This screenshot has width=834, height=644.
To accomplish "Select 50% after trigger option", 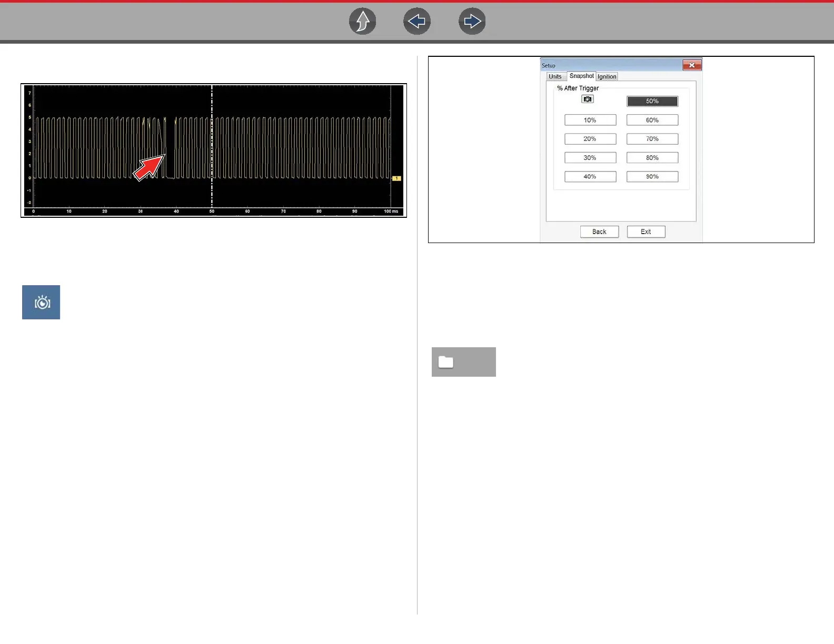I will tap(652, 101).
